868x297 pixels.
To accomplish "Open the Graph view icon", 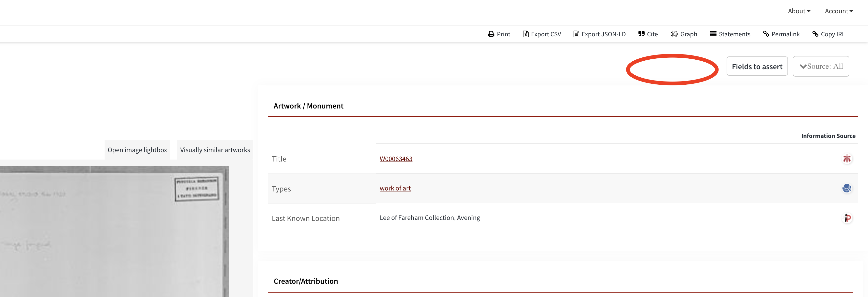I will [674, 34].
